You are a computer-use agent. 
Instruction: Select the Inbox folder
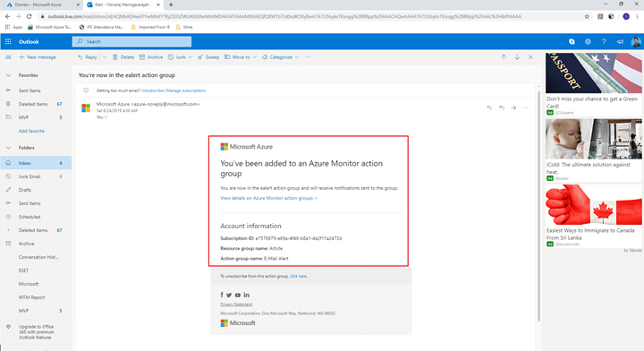point(36,163)
